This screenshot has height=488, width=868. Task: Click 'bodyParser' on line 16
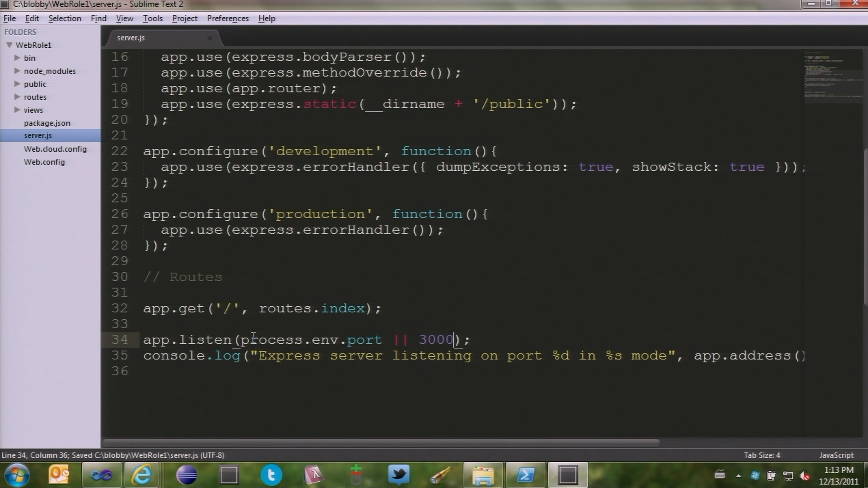click(x=347, y=57)
